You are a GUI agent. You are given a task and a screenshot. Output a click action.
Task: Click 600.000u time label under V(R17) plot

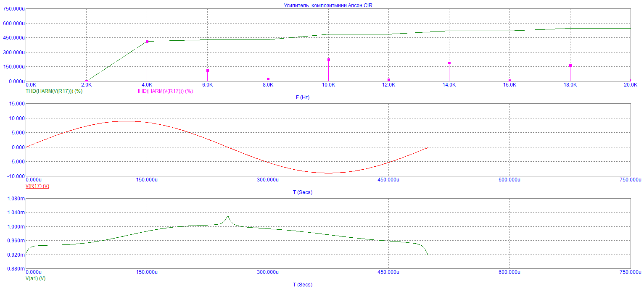[x=509, y=180]
